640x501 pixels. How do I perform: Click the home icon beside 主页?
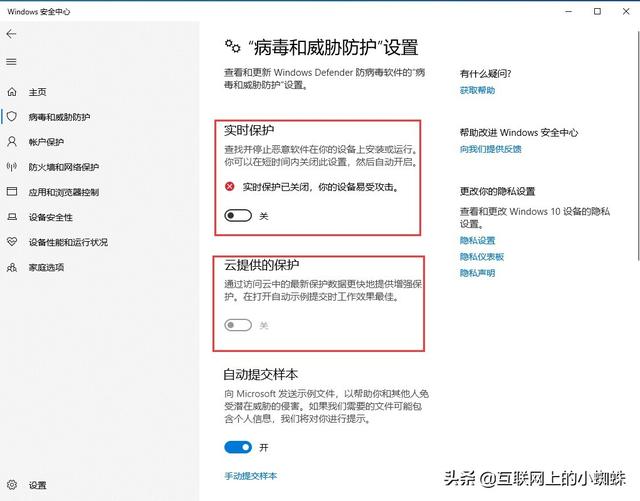point(12,92)
